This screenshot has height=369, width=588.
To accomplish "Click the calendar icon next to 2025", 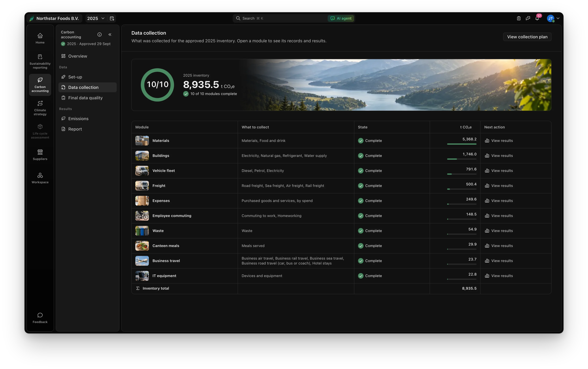I will 112,18.
